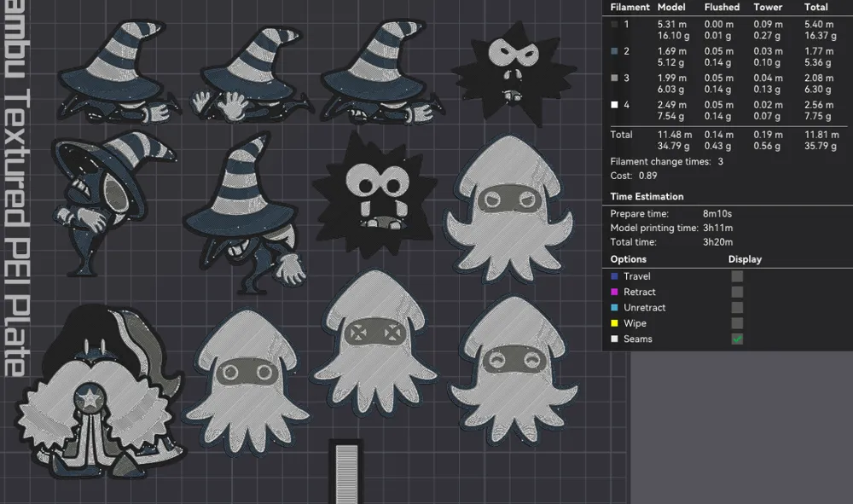Click the Flushed column header
The image size is (853, 504).
722,7
